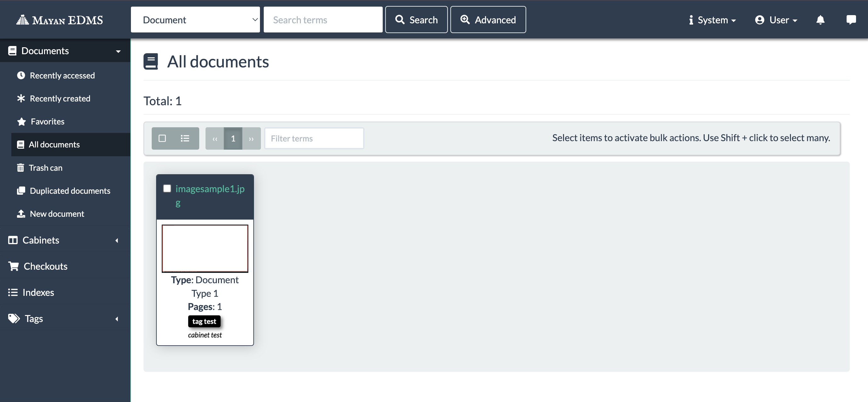
Task: Click the notifications bell icon
Action: click(820, 20)
